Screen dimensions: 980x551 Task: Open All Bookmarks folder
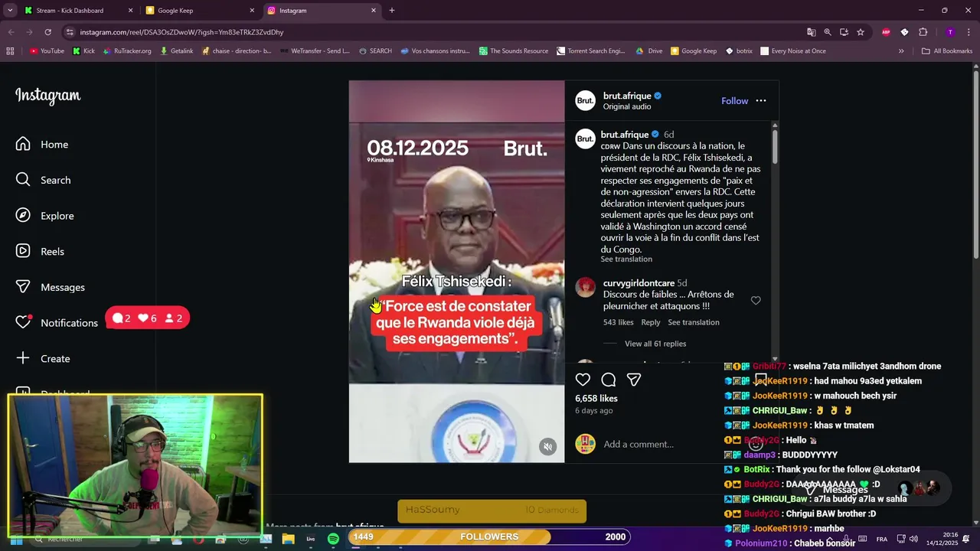click(x=947, y=51)
